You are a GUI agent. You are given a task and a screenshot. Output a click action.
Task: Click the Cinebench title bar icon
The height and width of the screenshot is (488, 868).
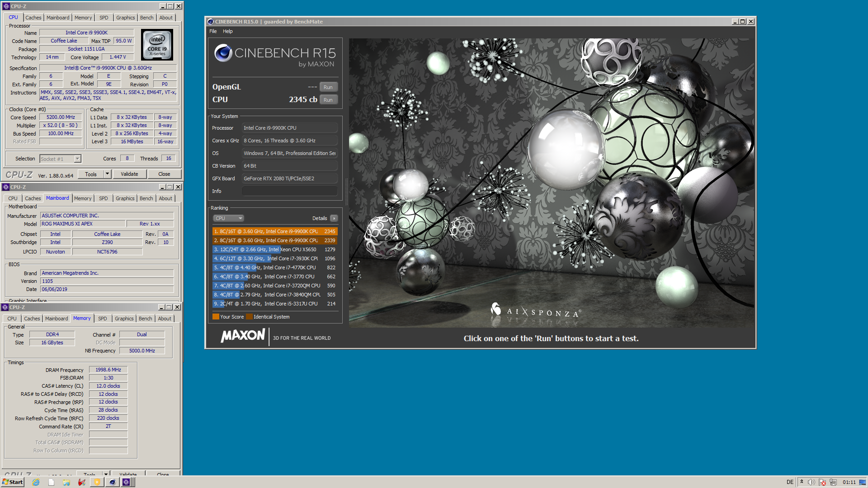210,22
